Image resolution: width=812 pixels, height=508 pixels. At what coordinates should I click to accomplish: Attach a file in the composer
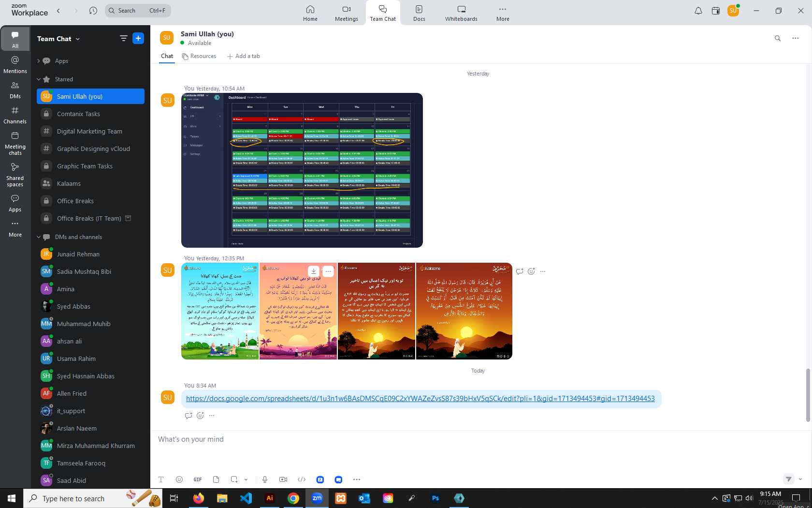(216, 479)
